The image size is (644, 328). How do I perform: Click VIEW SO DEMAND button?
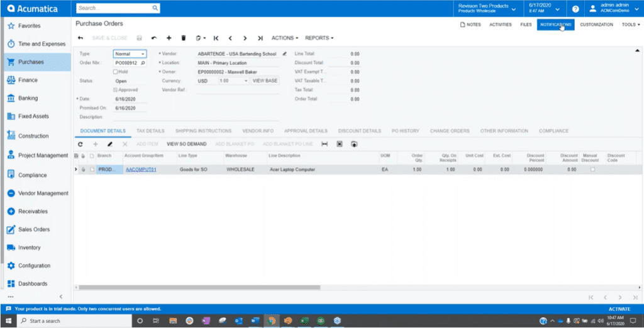click(x=186, y=144)
